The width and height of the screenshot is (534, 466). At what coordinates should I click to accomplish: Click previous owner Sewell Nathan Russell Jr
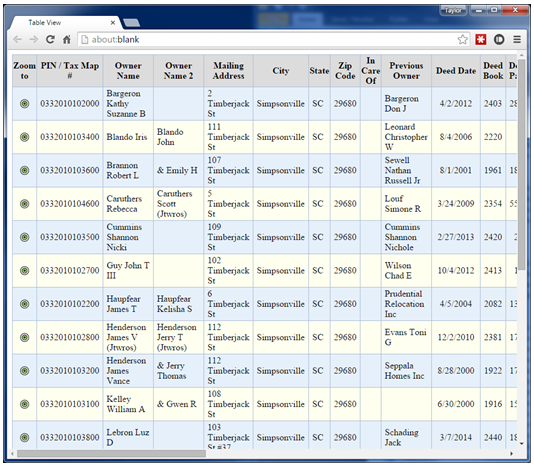coord(406,170)
